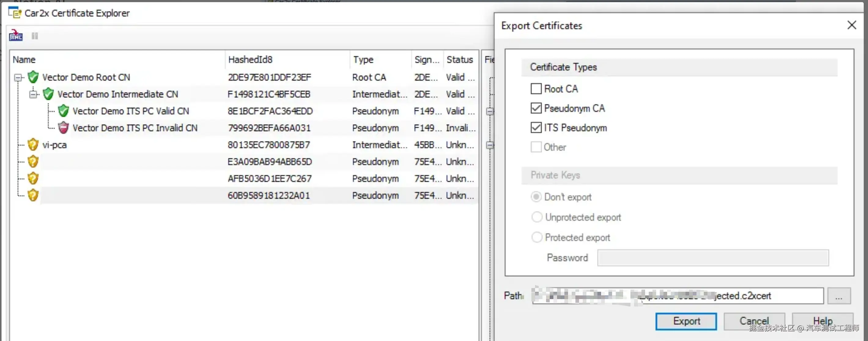Click the pause toolbar icon
Screen dimensions: 868x341
[35, 36]
